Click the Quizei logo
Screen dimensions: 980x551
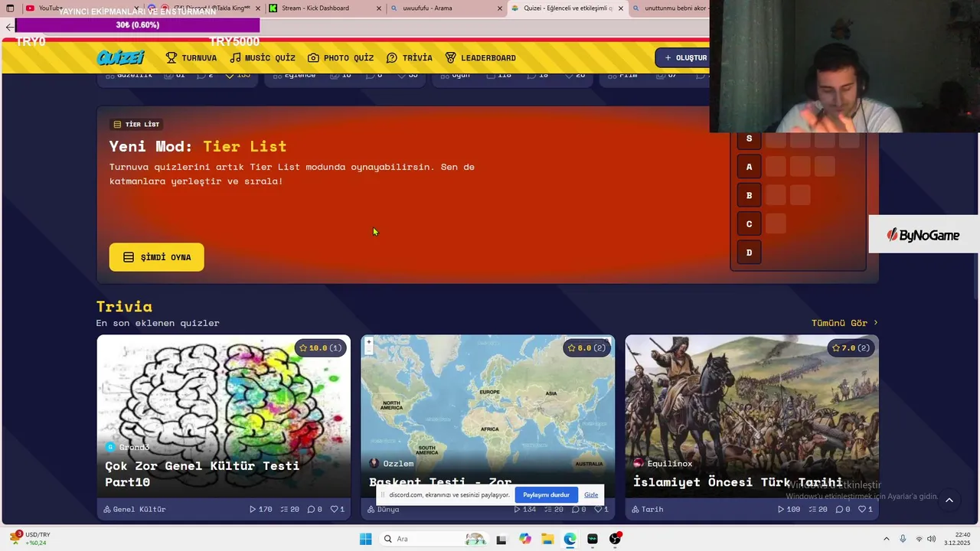click(x=121, y=57)
